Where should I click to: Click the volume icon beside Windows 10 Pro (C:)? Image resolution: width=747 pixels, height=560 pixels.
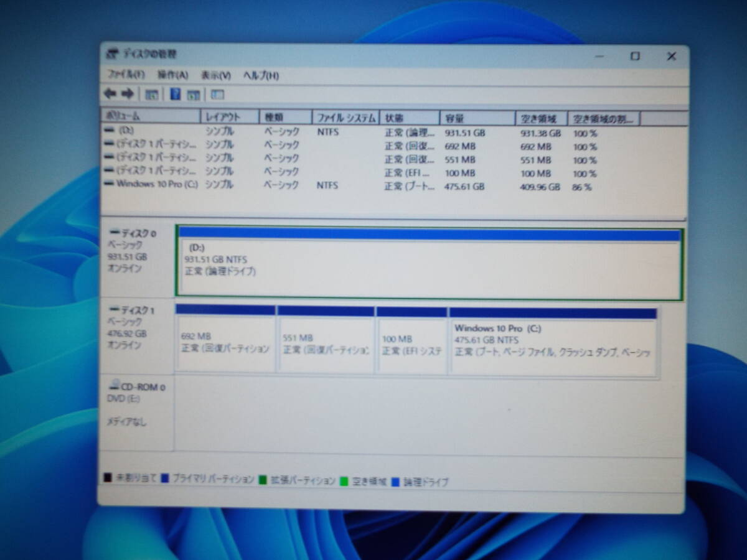click(110, 184)
